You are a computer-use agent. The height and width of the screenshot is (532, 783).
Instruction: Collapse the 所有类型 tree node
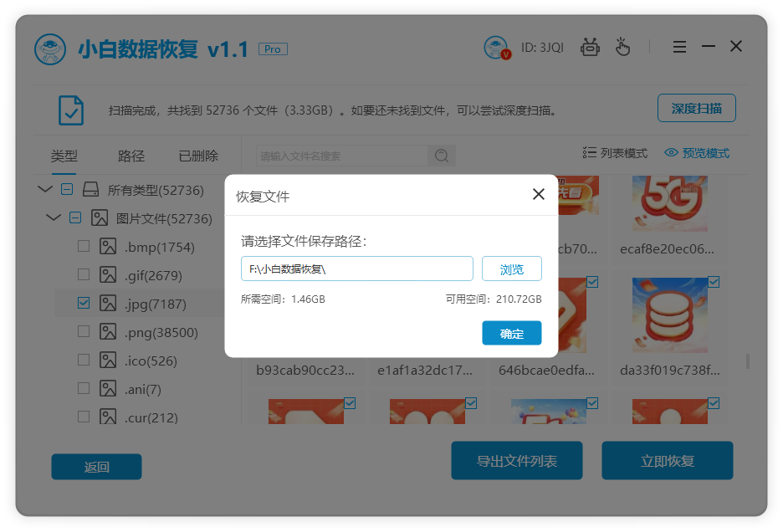coord(45,189)
